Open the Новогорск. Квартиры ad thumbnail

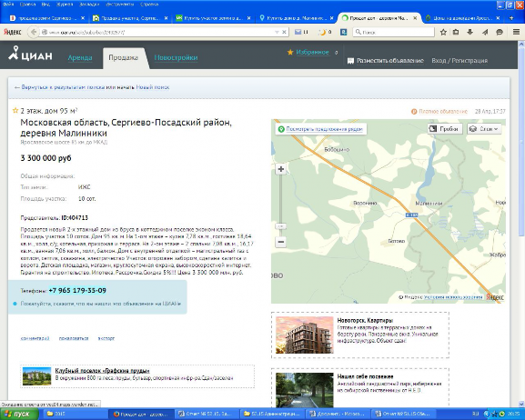coord(304,335)
